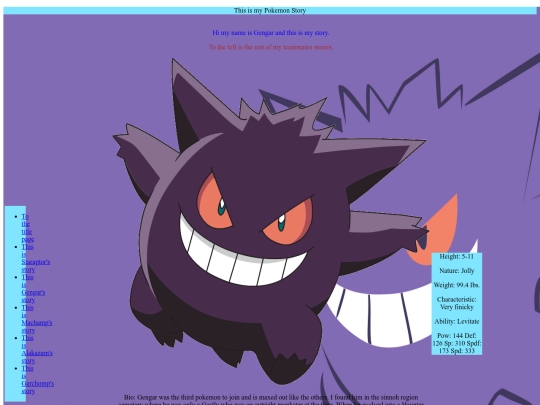Image resolution: width=540 pixels, height=405 pixels.
Task: Open the "To the title page" link
Action: pos(28,228)
